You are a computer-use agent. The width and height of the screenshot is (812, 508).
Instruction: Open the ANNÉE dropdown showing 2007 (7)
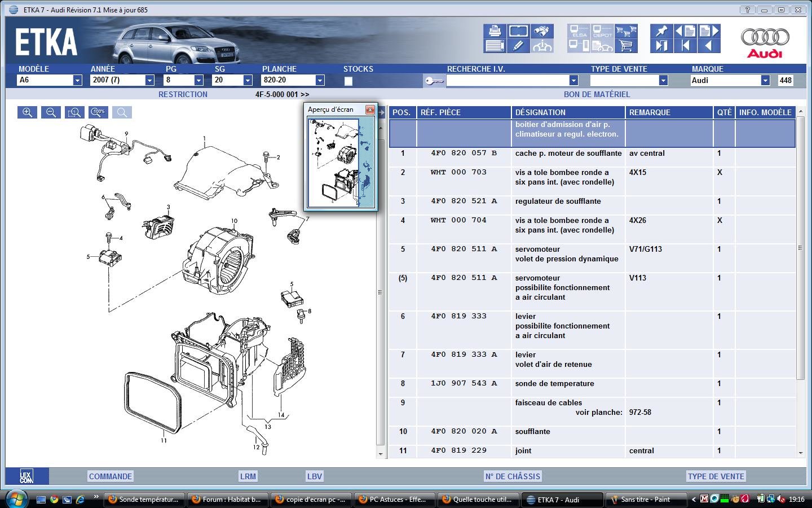click(149, 80)
